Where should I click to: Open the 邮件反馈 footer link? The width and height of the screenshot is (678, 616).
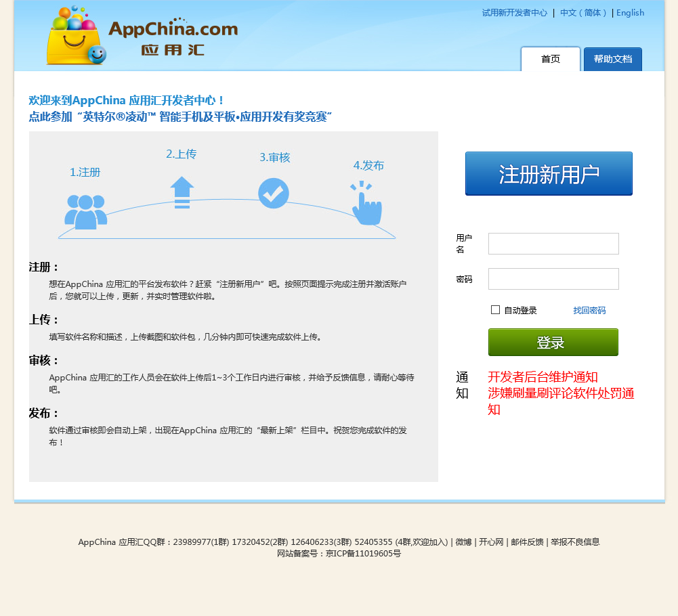tap(527, 542)
